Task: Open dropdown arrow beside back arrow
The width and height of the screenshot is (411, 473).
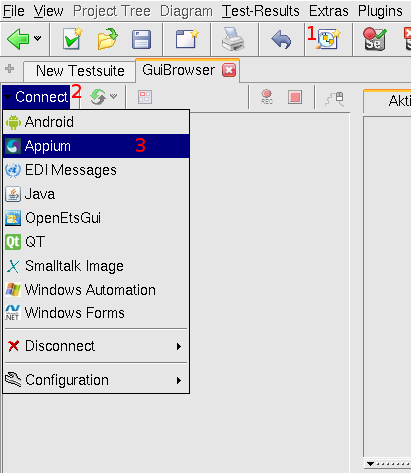Action: coord(38,38)
